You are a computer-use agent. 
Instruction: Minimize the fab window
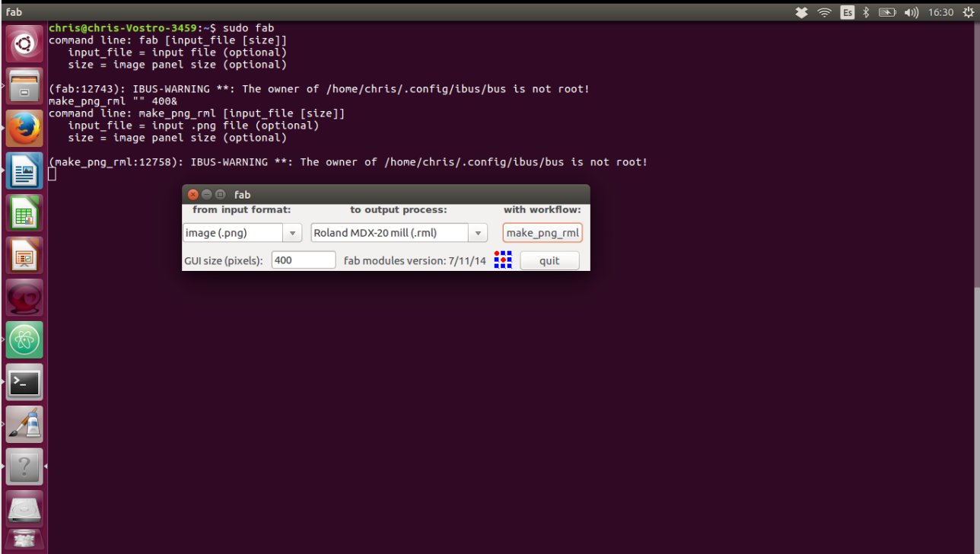coord(206,194)
